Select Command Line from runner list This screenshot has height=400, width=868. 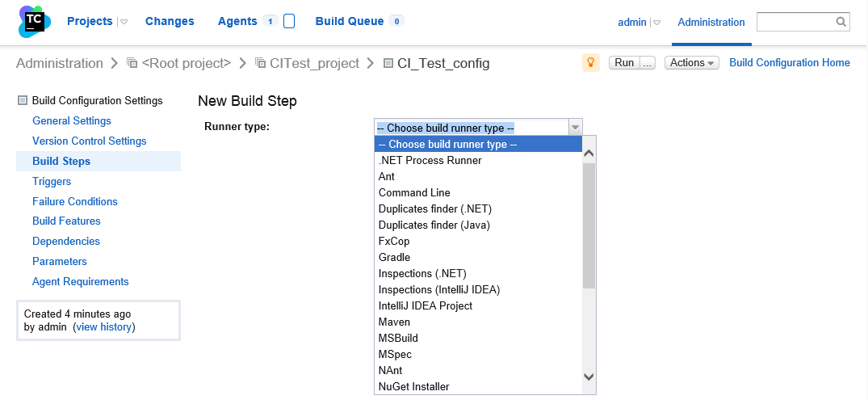[414, 192]
